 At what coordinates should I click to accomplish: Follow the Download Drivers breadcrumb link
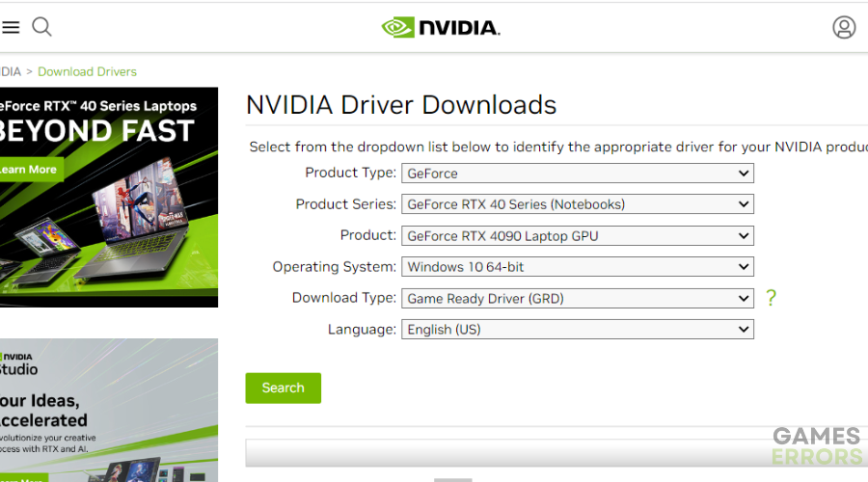point(87,71)
